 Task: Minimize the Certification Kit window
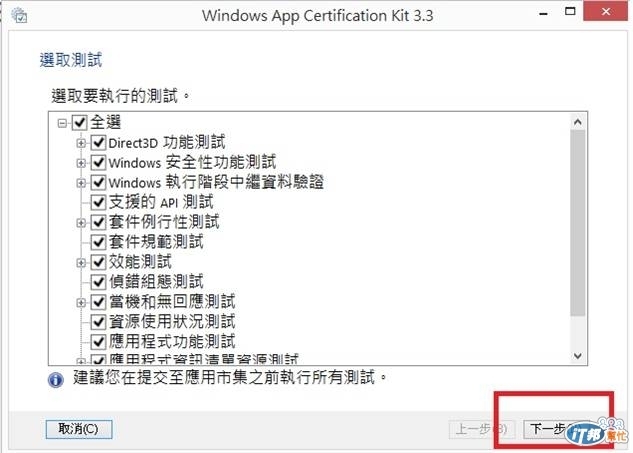point(544,13)
